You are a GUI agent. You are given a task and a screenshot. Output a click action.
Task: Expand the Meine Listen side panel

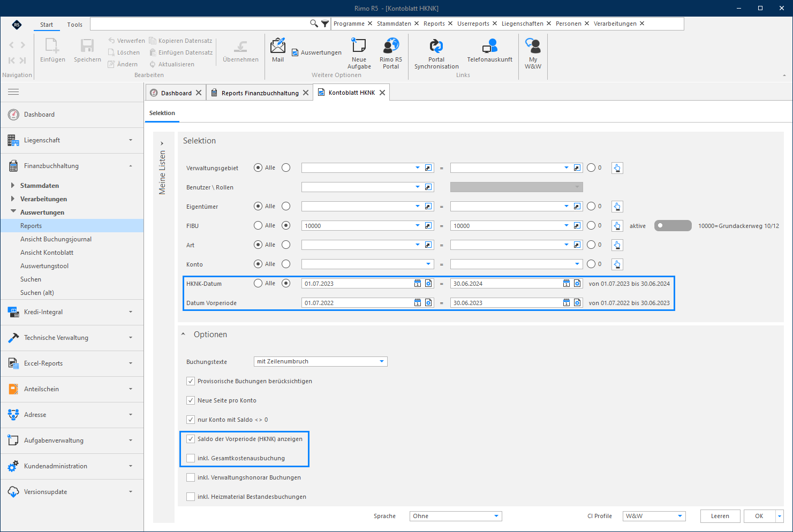[162, 143]
